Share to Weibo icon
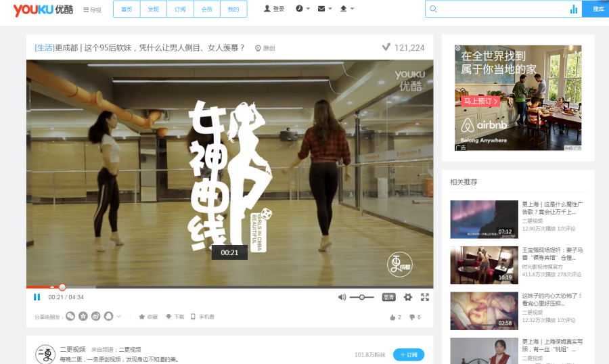 [x=96, y=316]
